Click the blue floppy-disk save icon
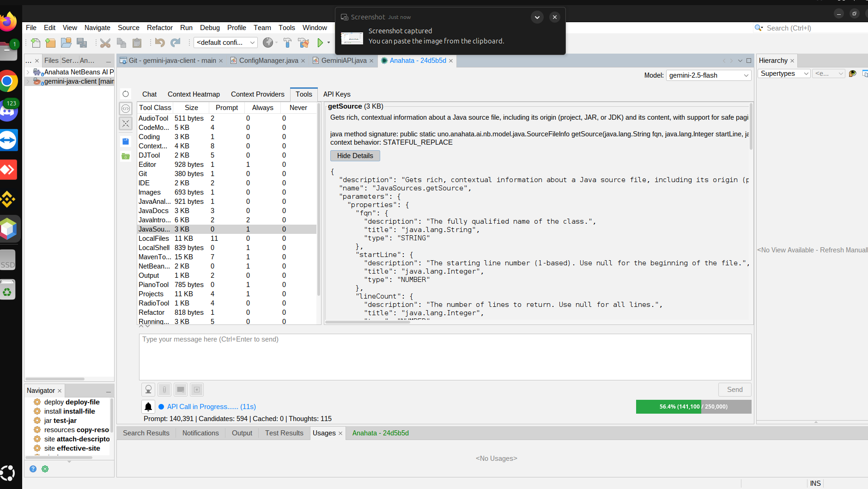868x489 pixels. point(126,141)
